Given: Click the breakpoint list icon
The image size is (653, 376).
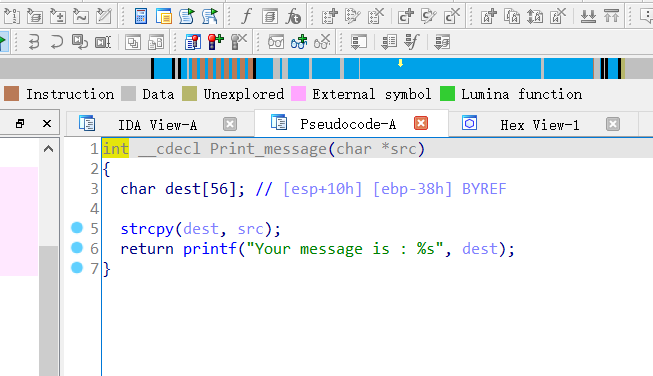Looking at the screenshot, I should tap(193, 42).
